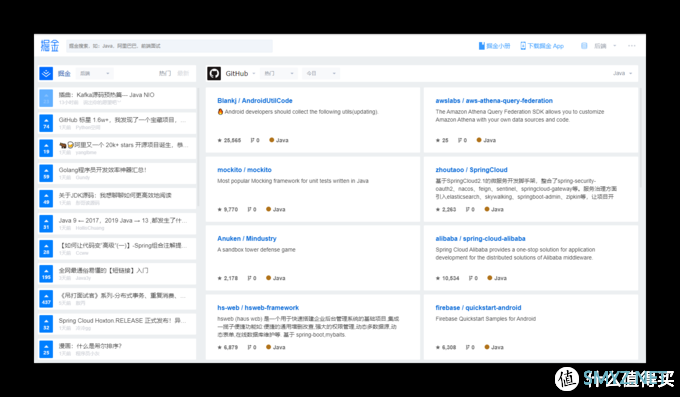Viewport: 680px width, 397px height.
Task: Open the 掘金小册 booklet link
Action: click(x=494, y=46)
